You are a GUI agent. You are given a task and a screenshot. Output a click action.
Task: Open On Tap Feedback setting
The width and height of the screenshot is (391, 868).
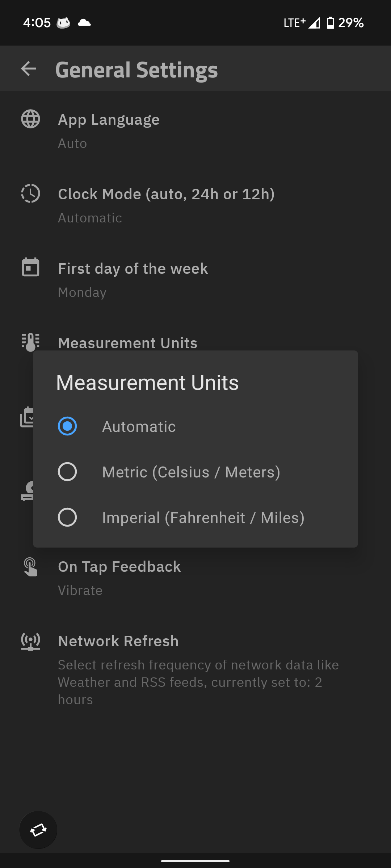[119, 567]
